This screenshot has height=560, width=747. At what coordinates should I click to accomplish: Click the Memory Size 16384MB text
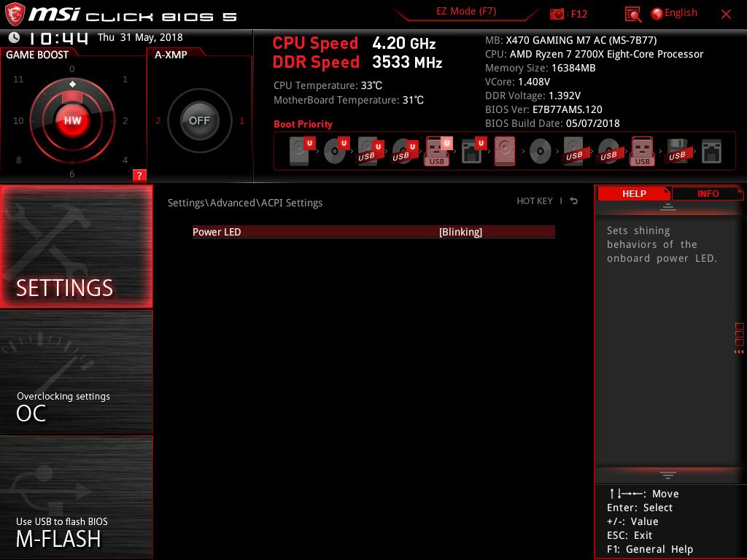541,68
